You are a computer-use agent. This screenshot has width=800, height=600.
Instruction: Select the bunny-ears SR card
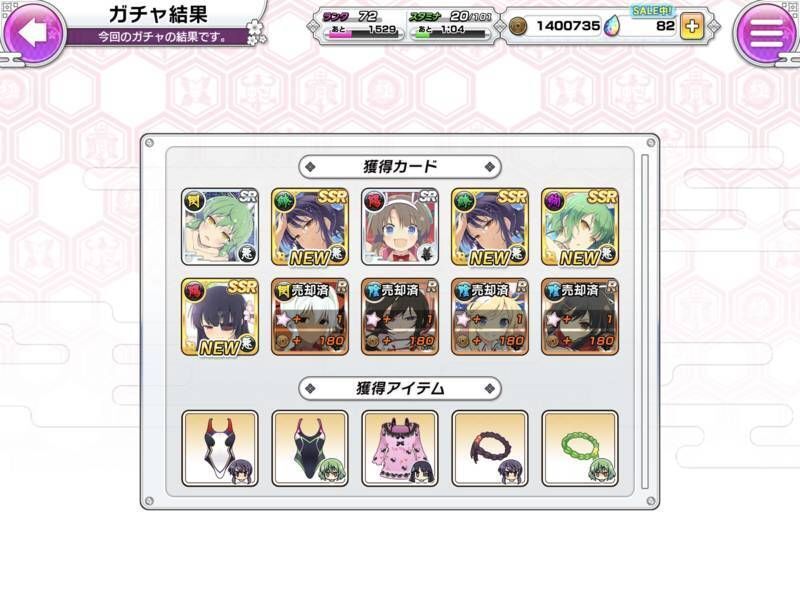tap(400, 227)
